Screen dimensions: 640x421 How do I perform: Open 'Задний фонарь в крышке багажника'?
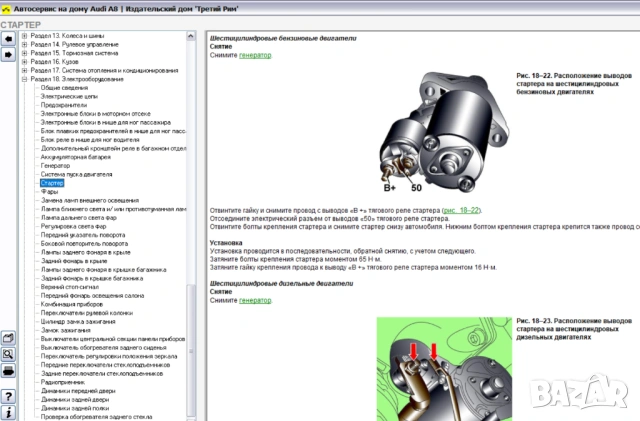(92, 278)
